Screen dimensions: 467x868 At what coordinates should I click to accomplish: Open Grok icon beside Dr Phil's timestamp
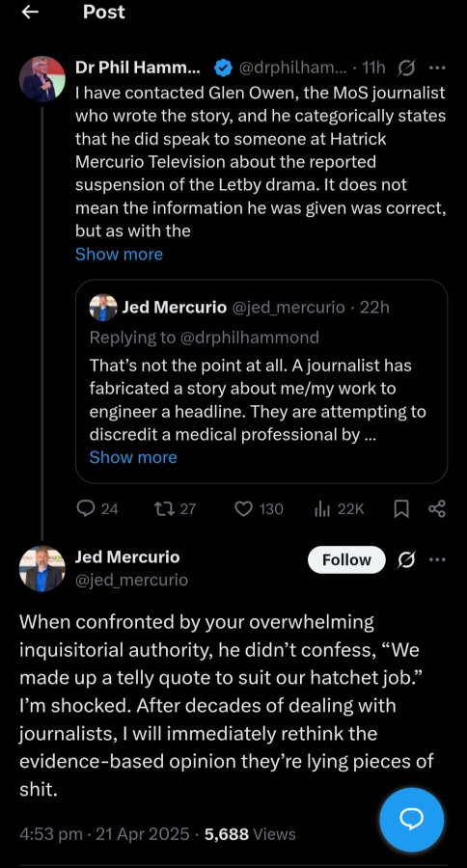click(406, 68)
